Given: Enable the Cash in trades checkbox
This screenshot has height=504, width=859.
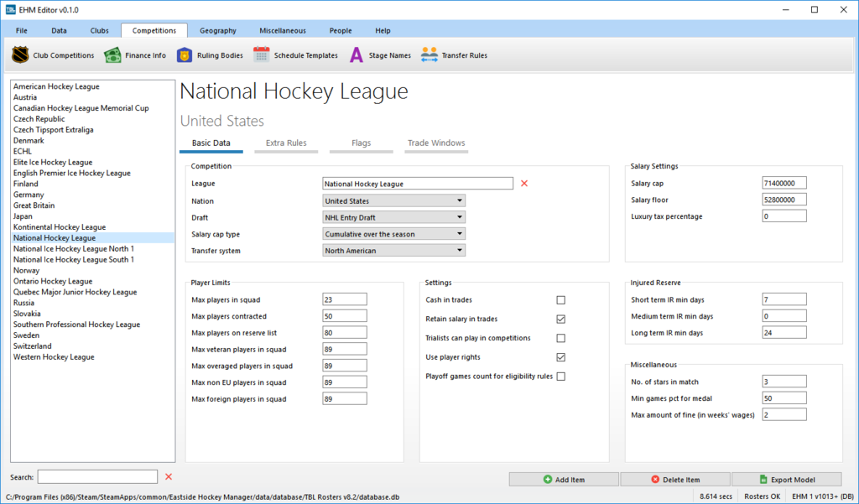Looking at the screenshot, I should point(560,300).
